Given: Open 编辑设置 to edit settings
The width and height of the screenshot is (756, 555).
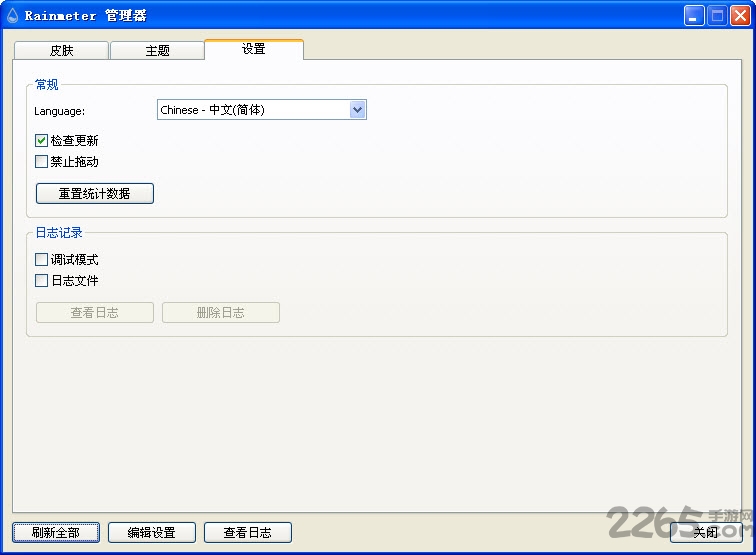Looking at the screenshot, I should pyautogui.click(x=151, y=533).
